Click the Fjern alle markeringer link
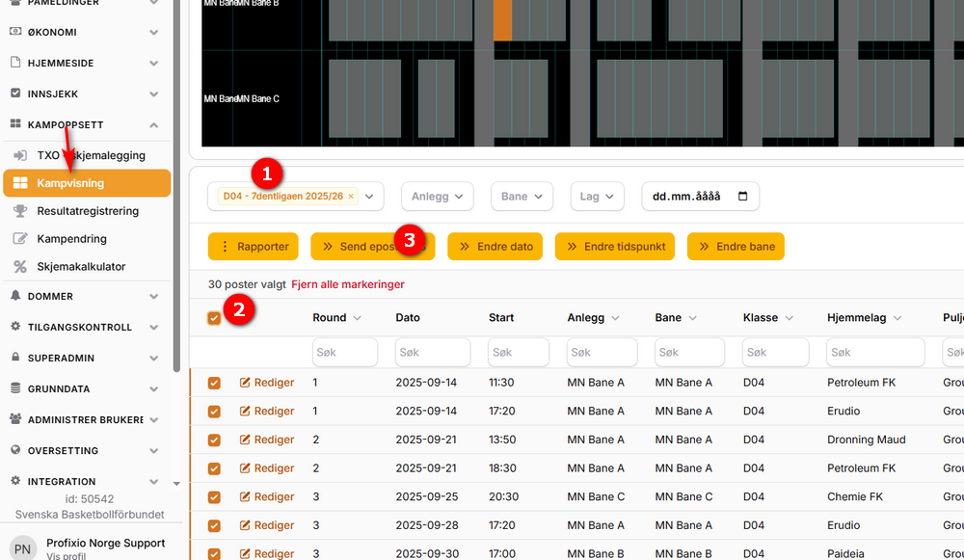The image size is (964, 560). [x=348, y=284]
